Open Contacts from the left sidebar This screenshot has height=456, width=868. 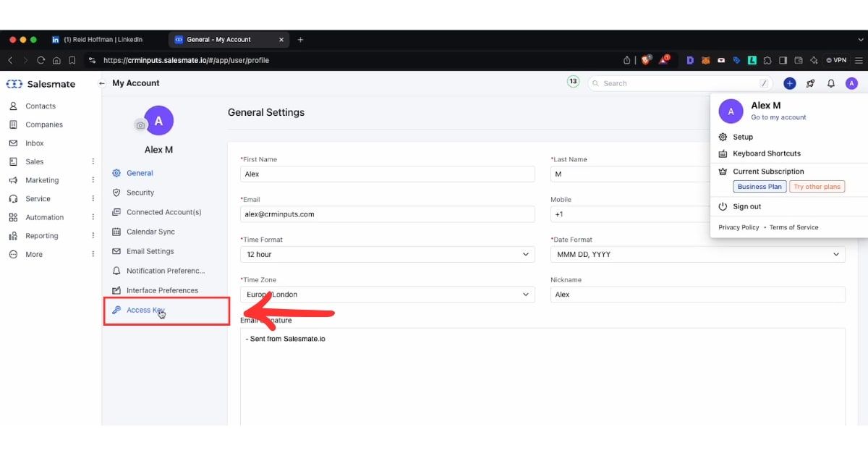pyautogui.click(x=40, y=106)
